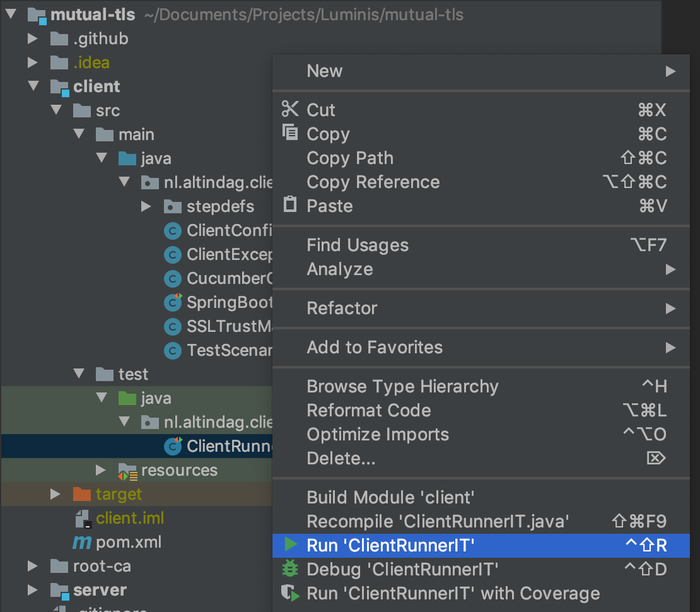Screen dimensions: 700x612
Task: Expand the server node in the tree
Action: [x=32, y=591]
